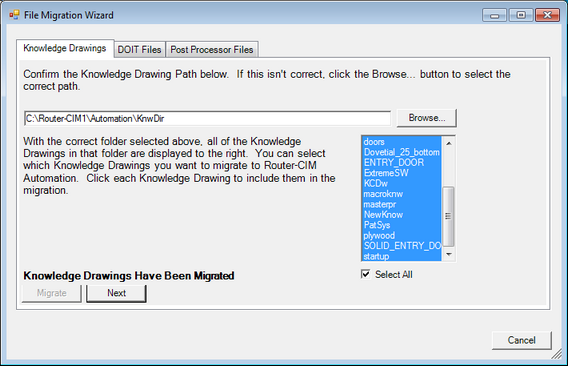Viewport: 568px width, 366px height.
Task: Click the Next button
Action: click(x=116, y=293)
